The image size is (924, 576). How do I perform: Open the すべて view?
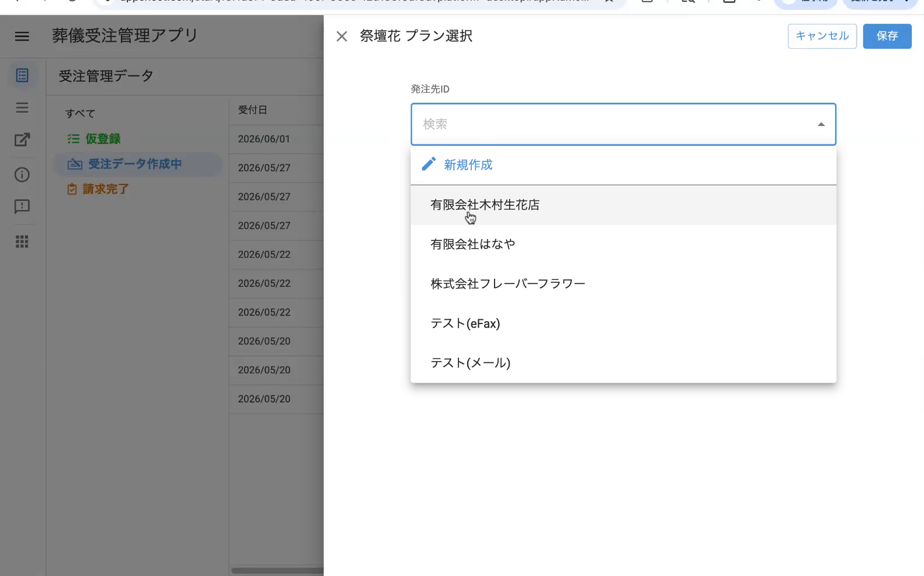click(80, 113)
